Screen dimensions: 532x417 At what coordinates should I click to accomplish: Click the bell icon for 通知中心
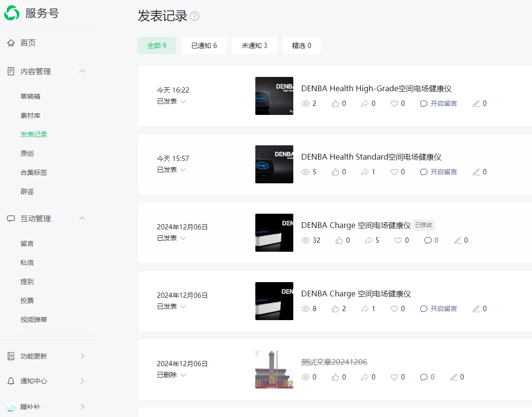(11, 381)
